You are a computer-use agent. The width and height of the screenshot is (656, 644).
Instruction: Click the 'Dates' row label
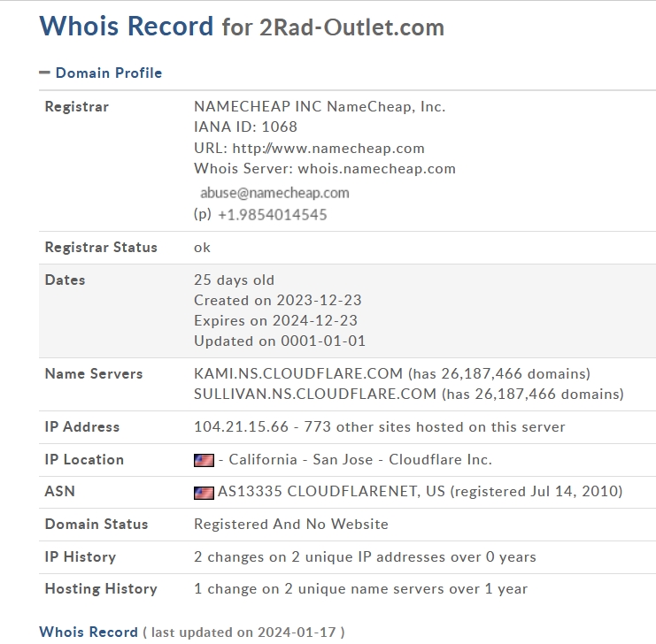point(65,280)
